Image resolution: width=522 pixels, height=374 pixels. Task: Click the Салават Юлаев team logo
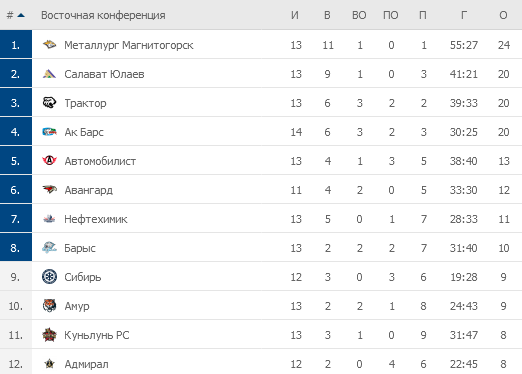pos(49,74)
